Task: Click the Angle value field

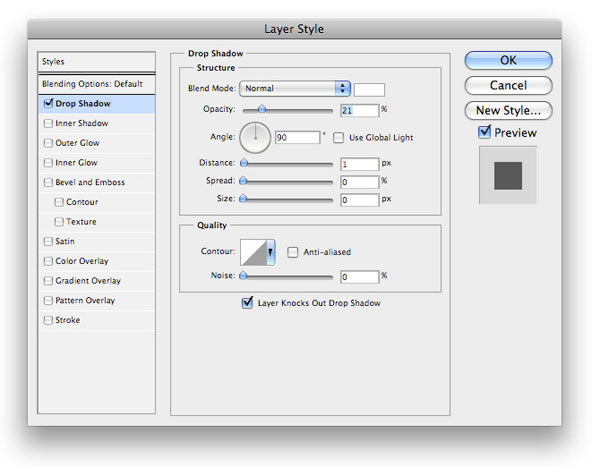Action: pos(297,137)
